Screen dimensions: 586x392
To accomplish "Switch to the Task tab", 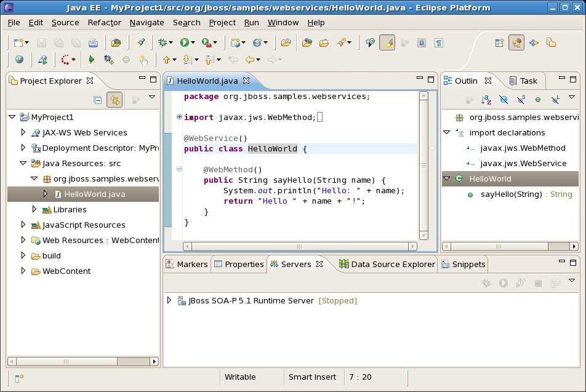I will tap(523, 81).
